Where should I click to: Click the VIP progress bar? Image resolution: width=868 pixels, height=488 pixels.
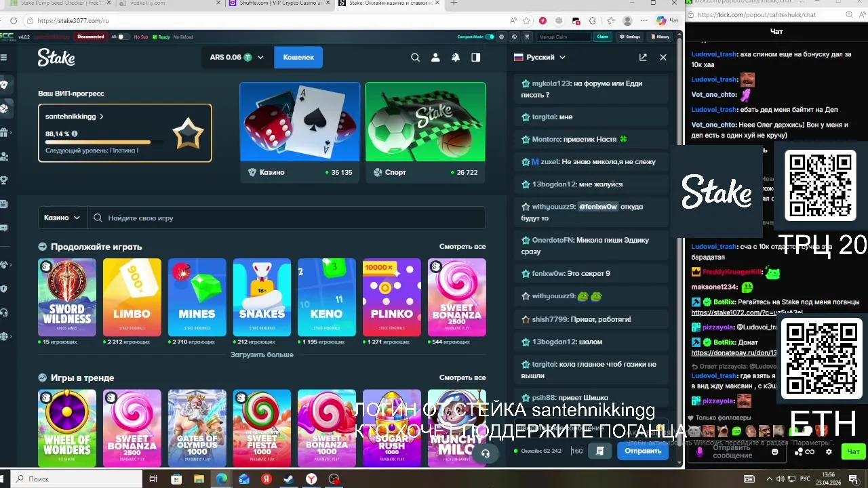(105, 142)
